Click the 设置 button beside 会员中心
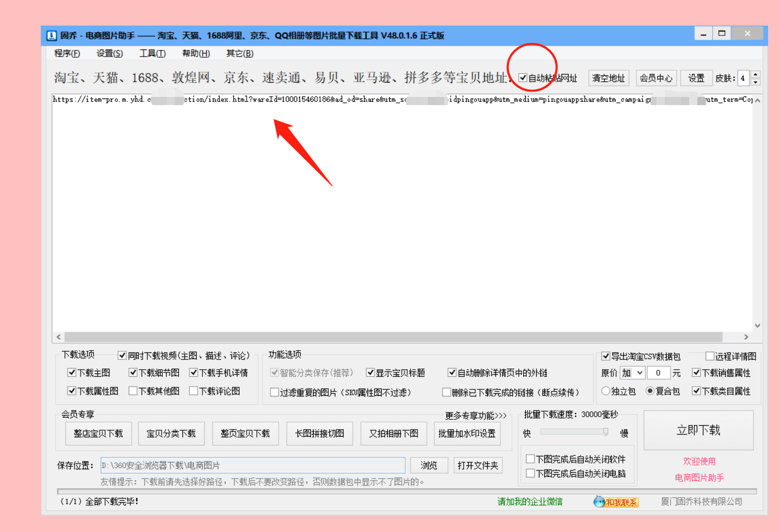This screenshot has width=779, height=532. (x=696, y=78)
